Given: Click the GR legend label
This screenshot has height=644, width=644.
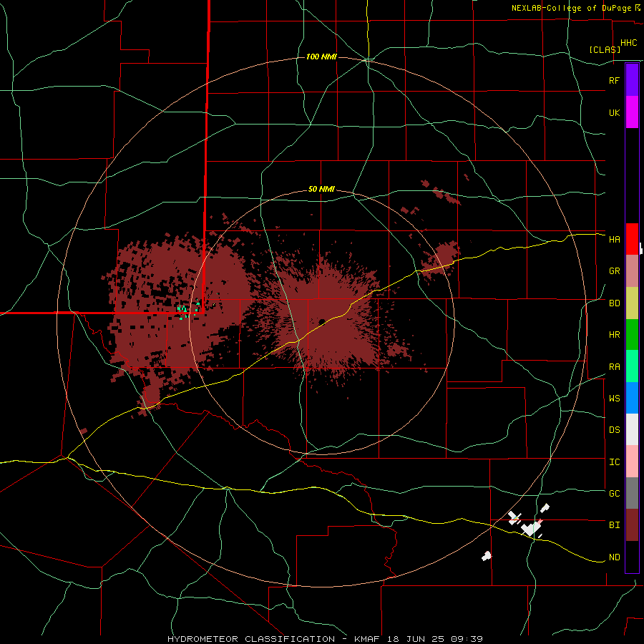Looking at the screenshot, I should coord(614,271).
